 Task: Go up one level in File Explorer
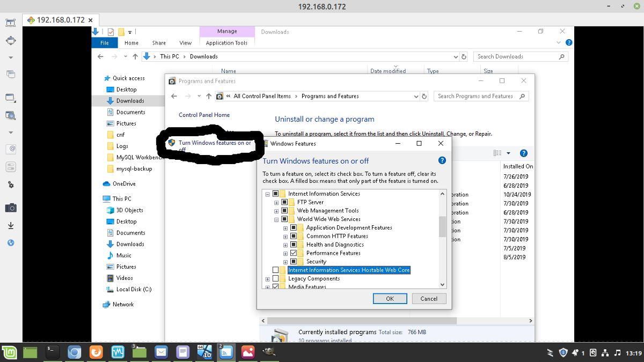click(x=135, y=56)
